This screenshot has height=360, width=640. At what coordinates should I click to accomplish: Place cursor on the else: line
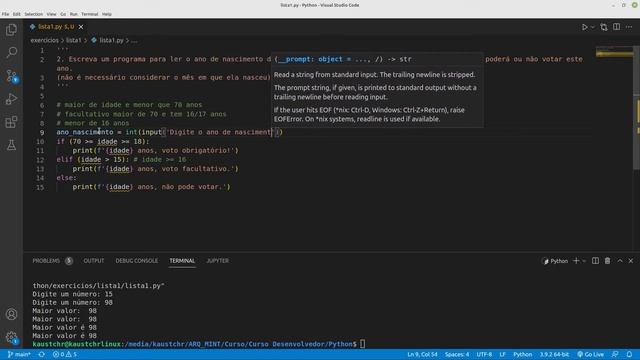point(67,178)
